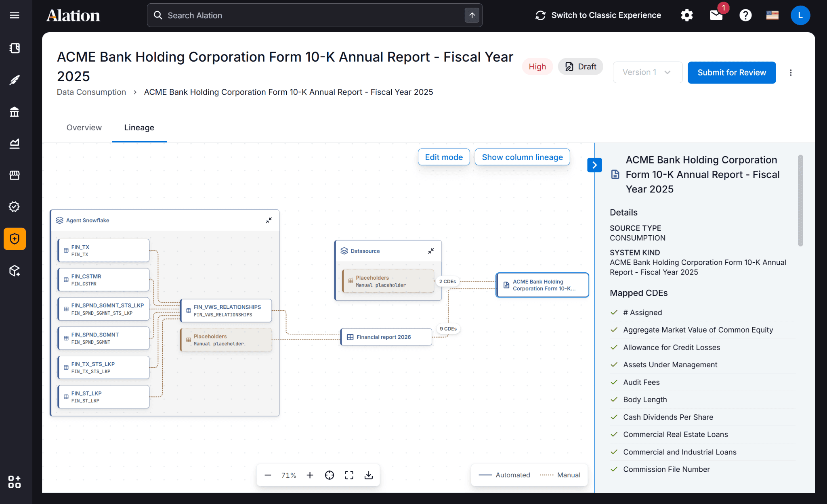The height and width of the screenshot is (504, 827).
Task: Click the 2 CDEs edge label
Action: pyautogui.click(x=447, y=281)
